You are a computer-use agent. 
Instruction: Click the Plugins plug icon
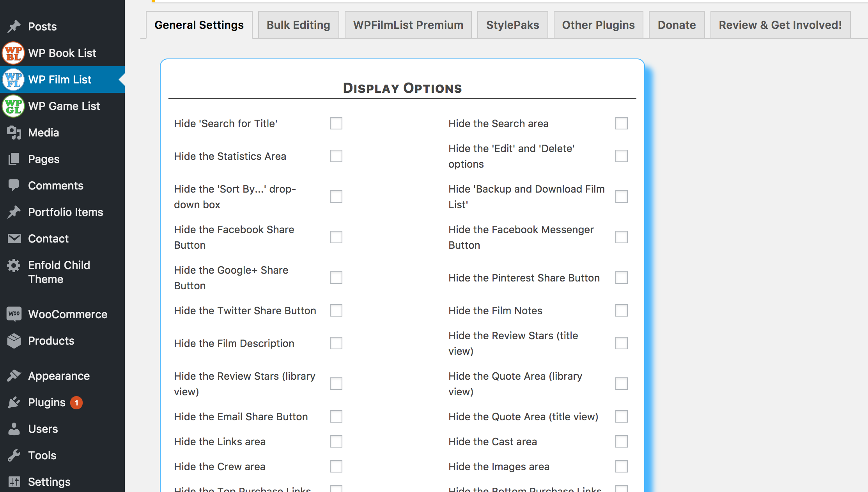14,402
